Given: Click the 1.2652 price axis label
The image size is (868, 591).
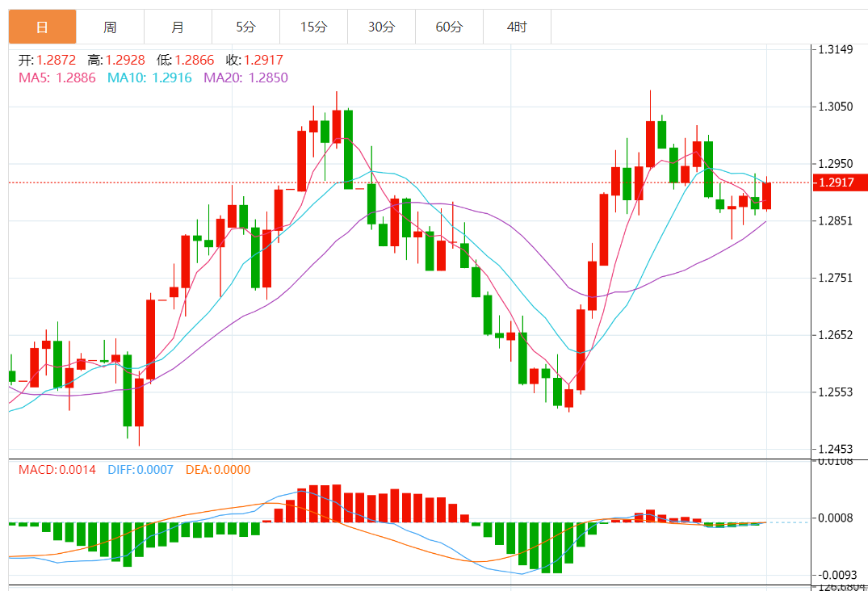Looking at the screenshot, I should [836, 335].
